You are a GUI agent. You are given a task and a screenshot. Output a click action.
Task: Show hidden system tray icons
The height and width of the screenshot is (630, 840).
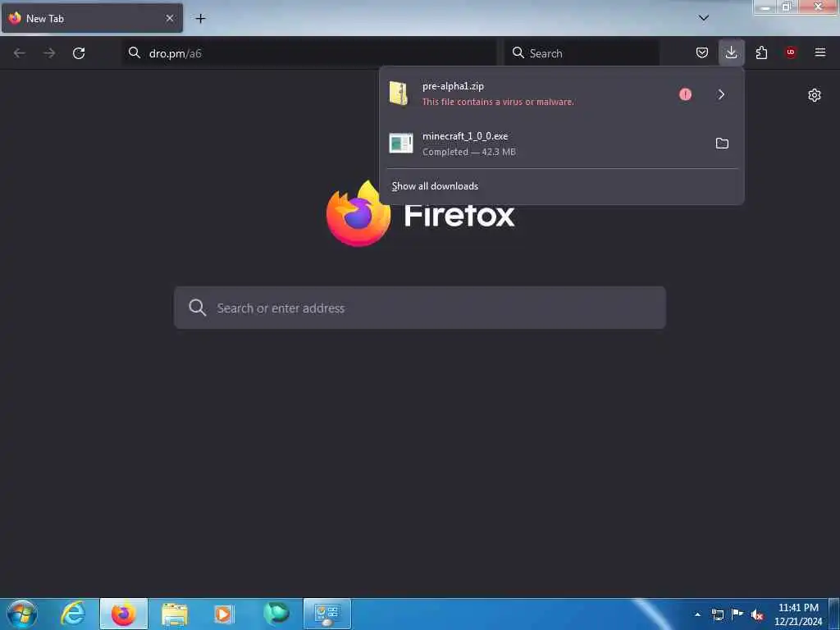697,614
